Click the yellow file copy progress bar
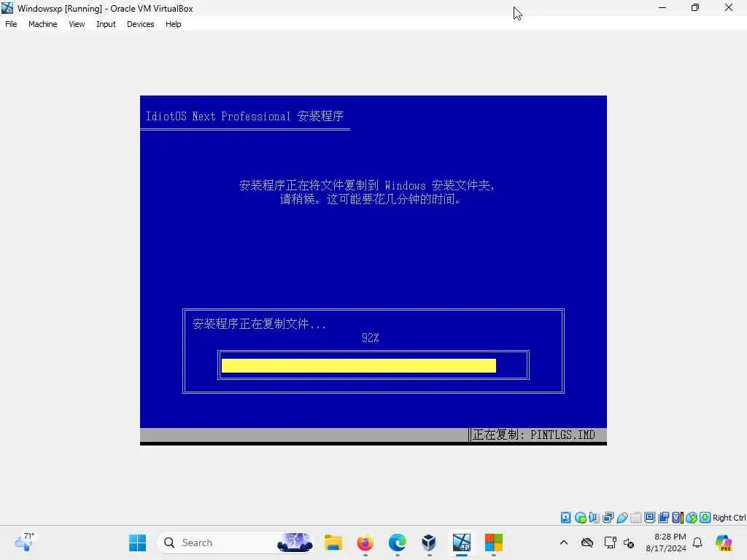Viewport: 747px width, 560px height. point(359,365)
